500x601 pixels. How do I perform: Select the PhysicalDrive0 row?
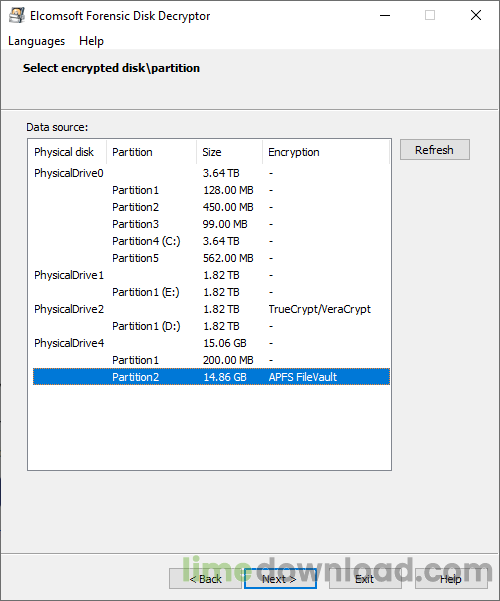pyautogui.click(x=211, y=173)
